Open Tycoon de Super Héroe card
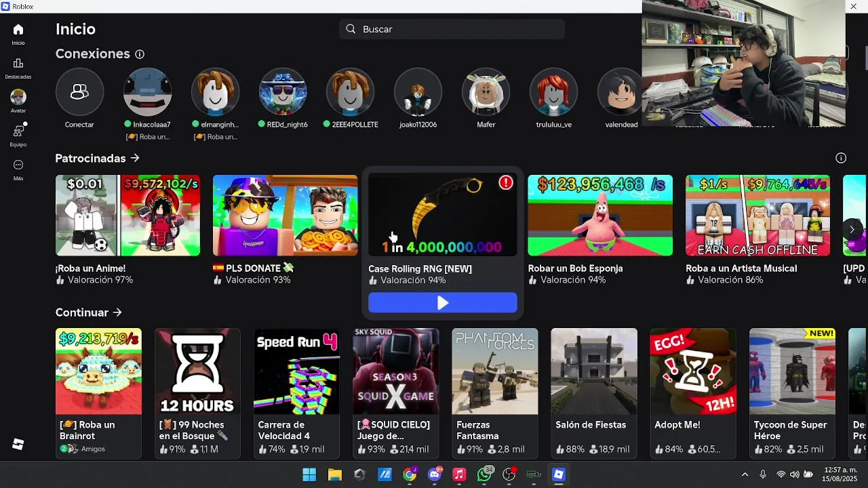 tap(792, 393)
